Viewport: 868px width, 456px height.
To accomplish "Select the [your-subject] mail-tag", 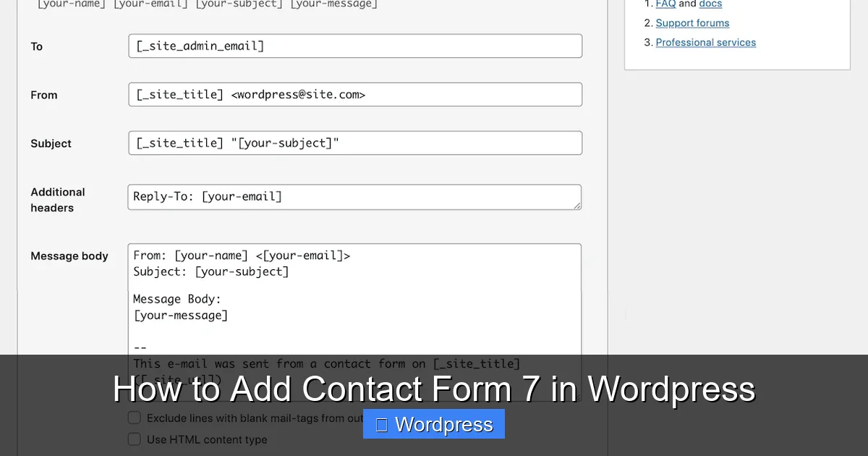I will tap(239, 4).
